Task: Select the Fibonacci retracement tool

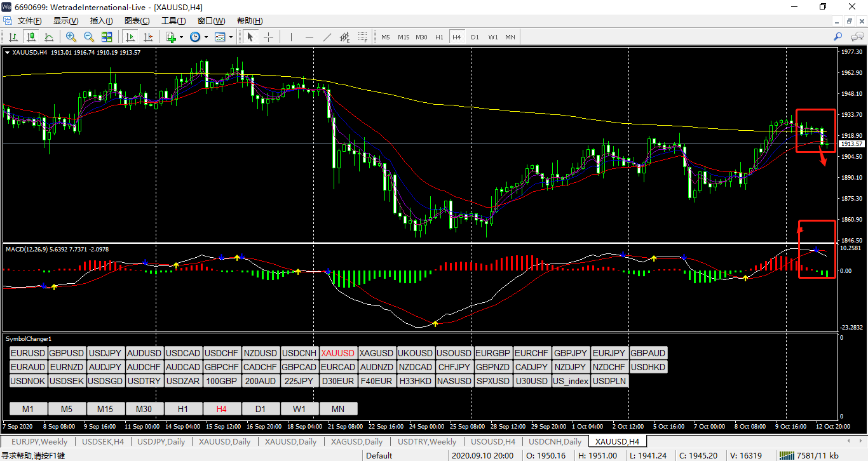Action: [363, 37]
